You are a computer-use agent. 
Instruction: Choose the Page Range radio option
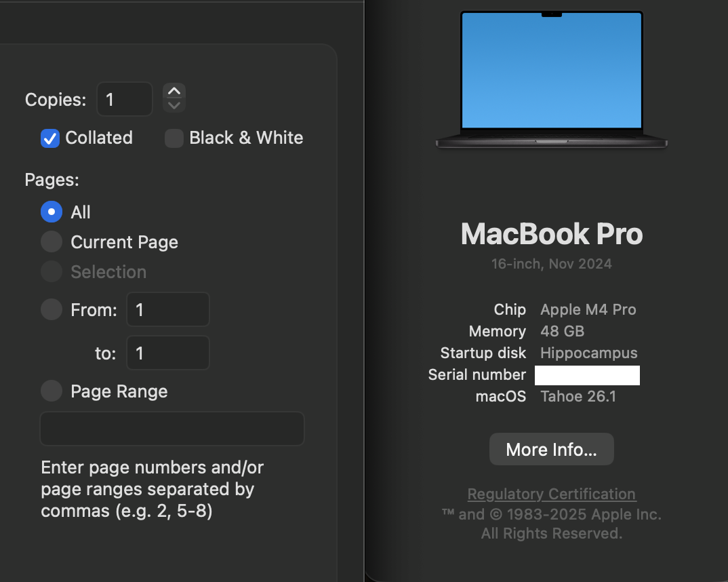tap(52, 391)
